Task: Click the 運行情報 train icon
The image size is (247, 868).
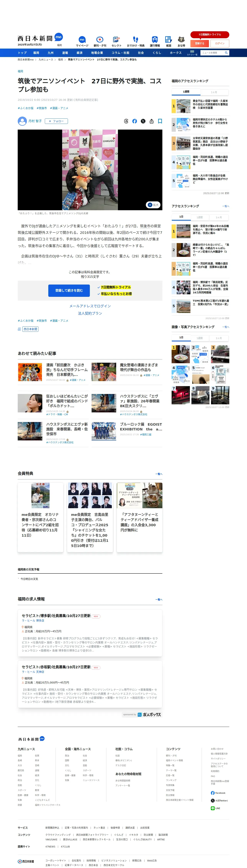Action: (154, 41)
